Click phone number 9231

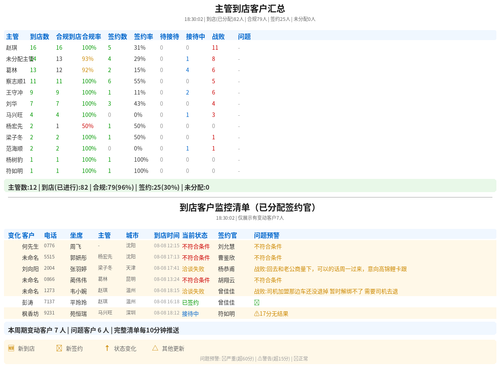click(x=49, y=313)
